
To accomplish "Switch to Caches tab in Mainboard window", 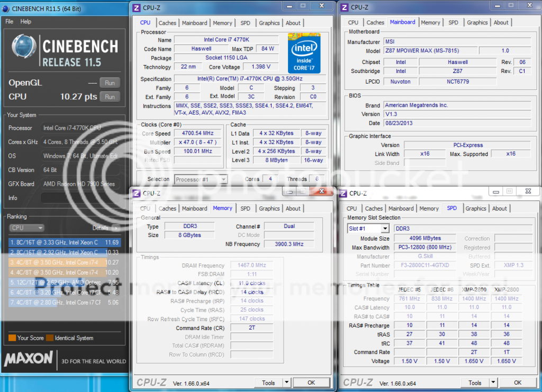I will (375, 23).
